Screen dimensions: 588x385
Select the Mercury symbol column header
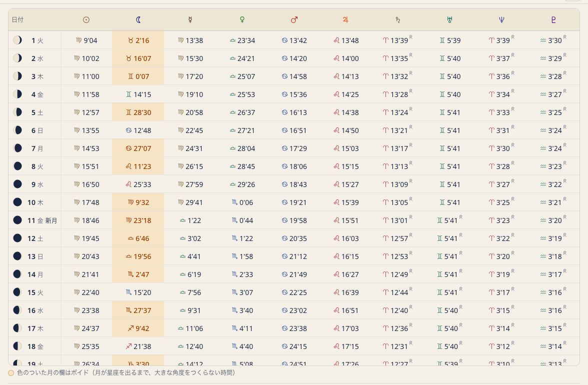coord(190,20)
